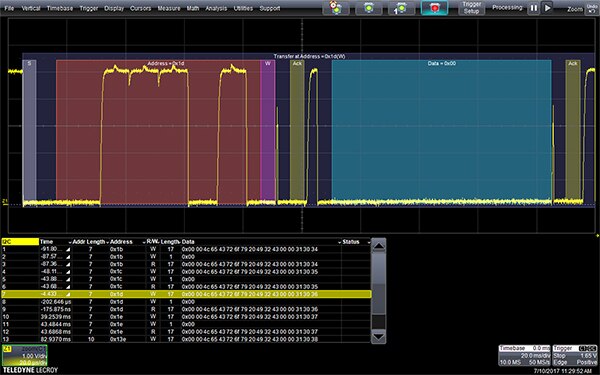Open the Address column dropdown arrow
This screenshot has height=375, width=600.
[x=144, y=242]
